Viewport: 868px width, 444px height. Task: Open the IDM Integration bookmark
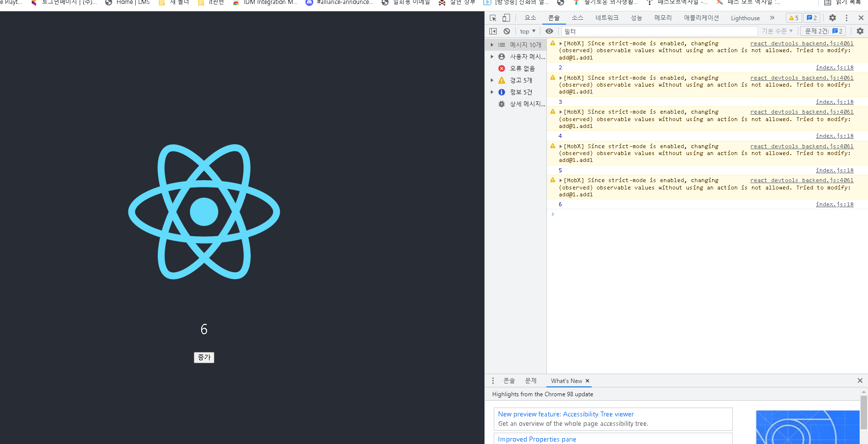(x=266, y=2)
